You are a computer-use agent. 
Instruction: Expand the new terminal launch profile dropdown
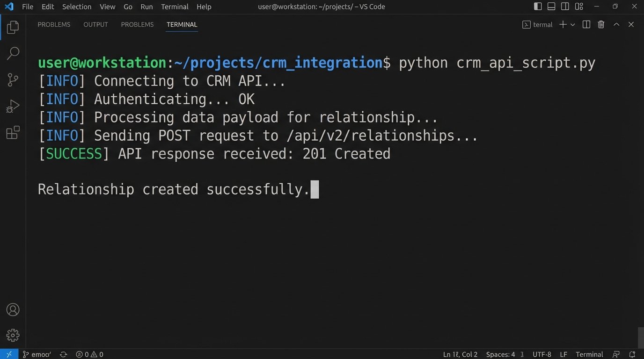point(573,25)
